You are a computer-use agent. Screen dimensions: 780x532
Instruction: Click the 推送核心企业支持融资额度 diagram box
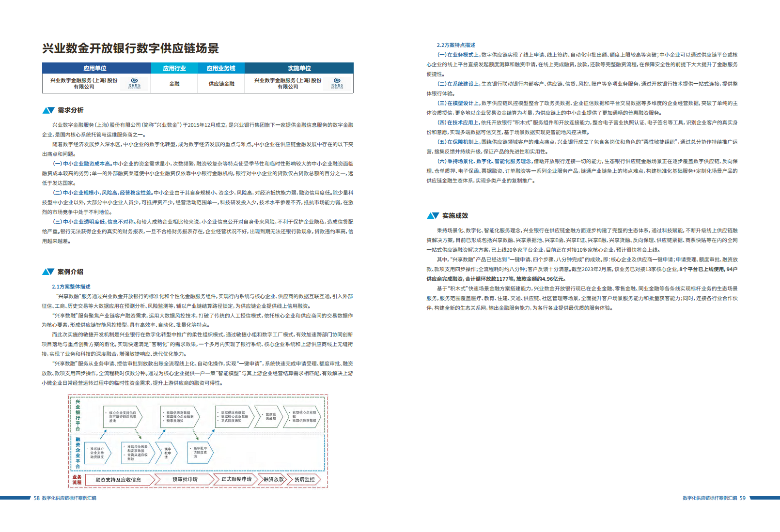coord(97,453)
